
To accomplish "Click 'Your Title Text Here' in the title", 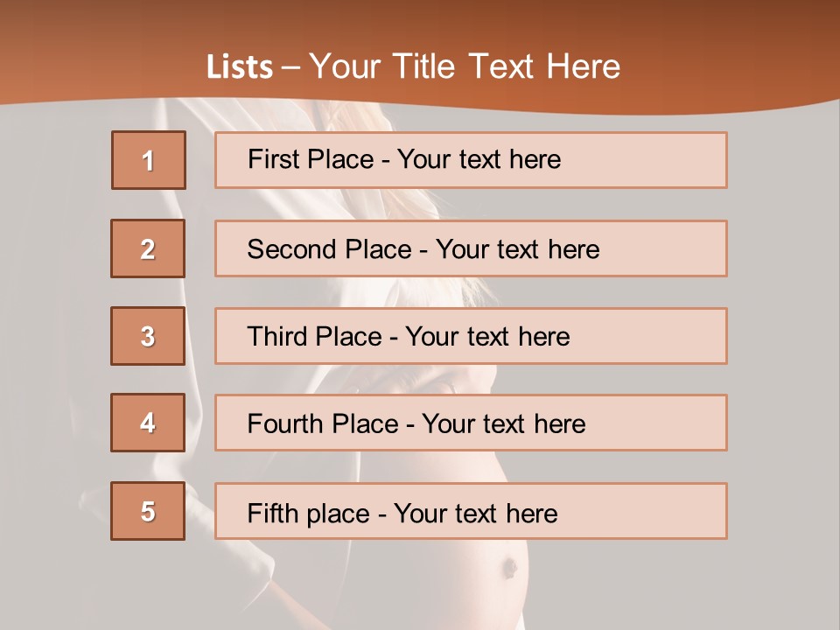I will click(x=465, y=66).
